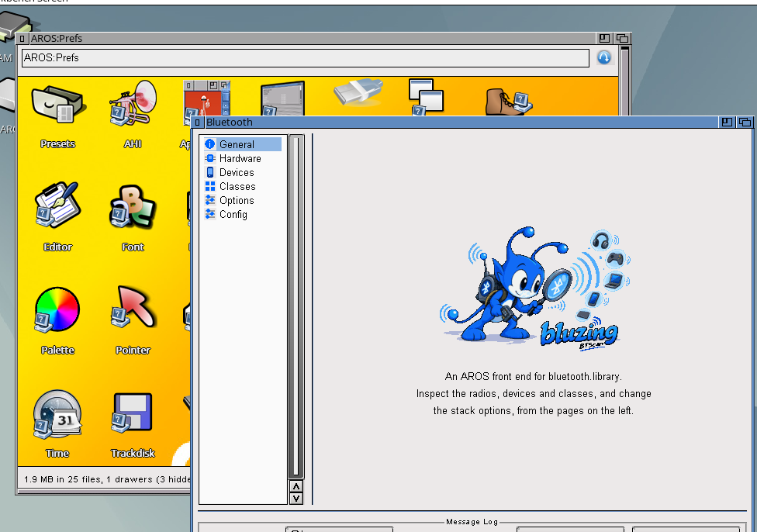The height and width of the screenshot is (532, 757).
Task: Click the USB stick icon in AROS:Prefs
Action: (x=358, y=92)
